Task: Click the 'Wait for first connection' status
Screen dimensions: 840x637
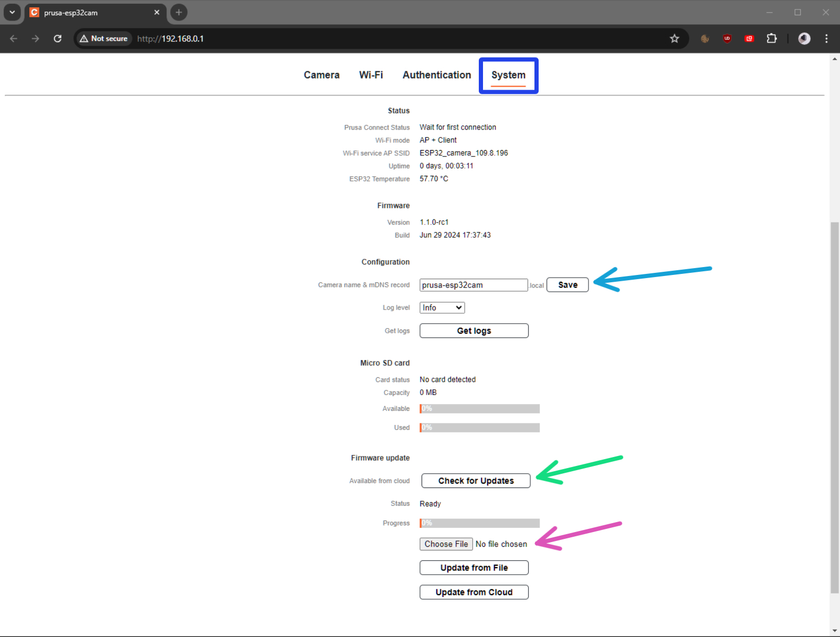Action: coord(458,127)
